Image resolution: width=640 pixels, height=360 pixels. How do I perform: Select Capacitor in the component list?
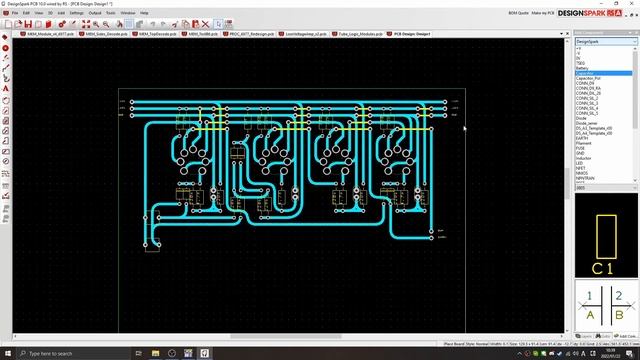point(603,73)
